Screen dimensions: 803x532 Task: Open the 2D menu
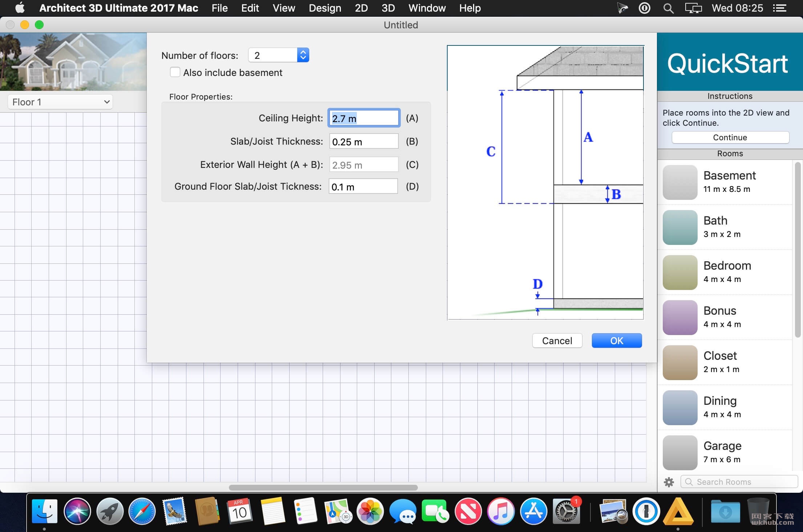[361, 8]
